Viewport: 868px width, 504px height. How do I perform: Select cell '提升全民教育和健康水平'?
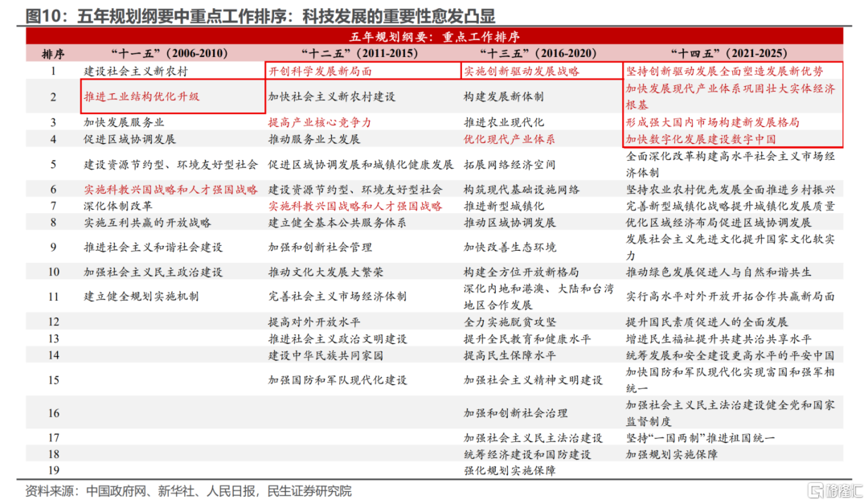click(x=527, y=338)
